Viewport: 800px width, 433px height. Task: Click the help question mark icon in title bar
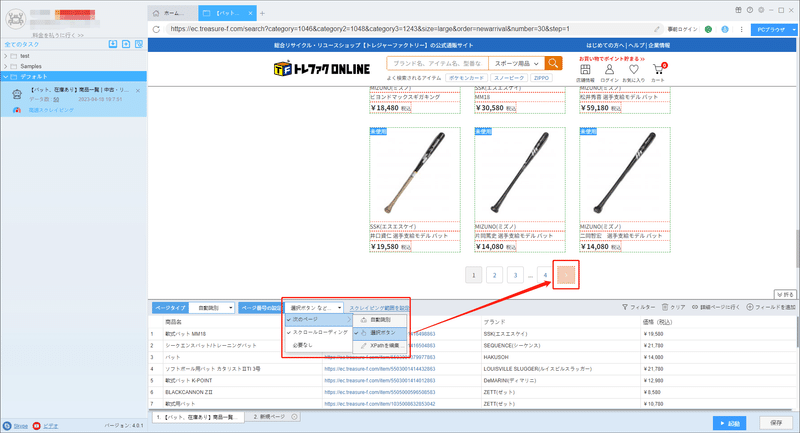(x=749, y=10)
